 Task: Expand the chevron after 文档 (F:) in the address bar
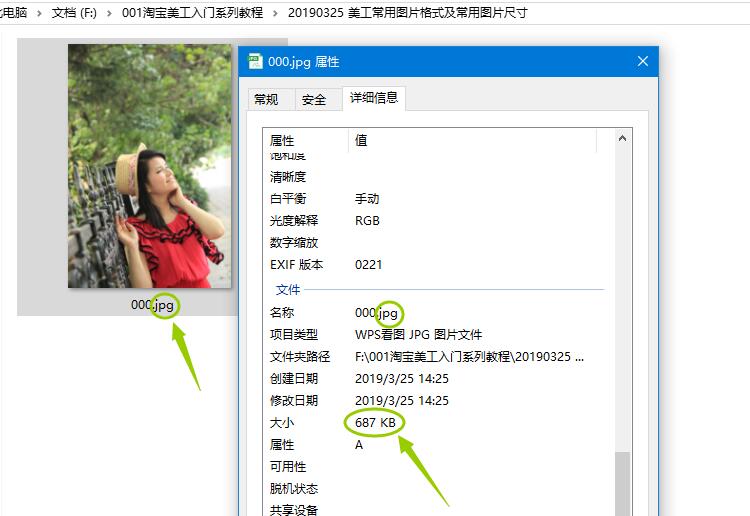pyautogui.click(x=110, y=13)
